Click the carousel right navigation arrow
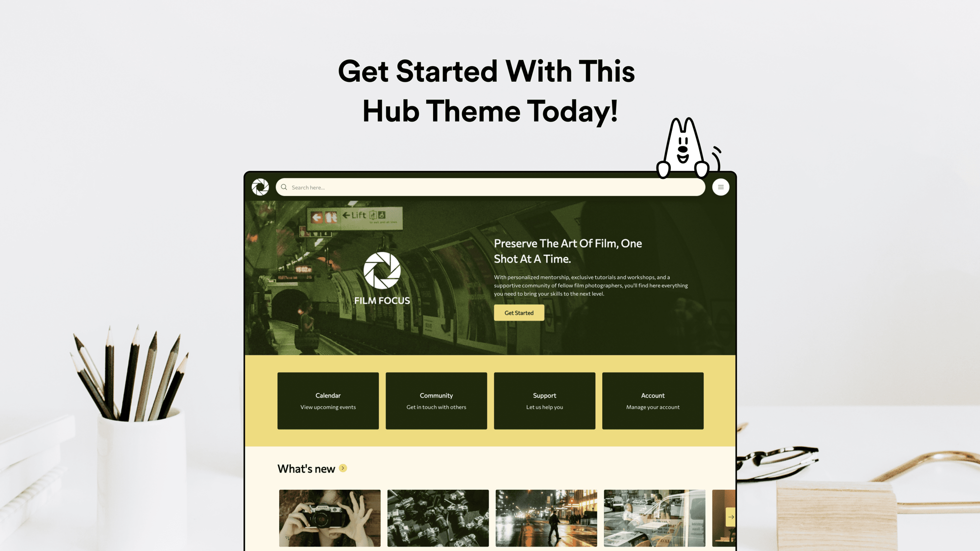 click(730, 517)
